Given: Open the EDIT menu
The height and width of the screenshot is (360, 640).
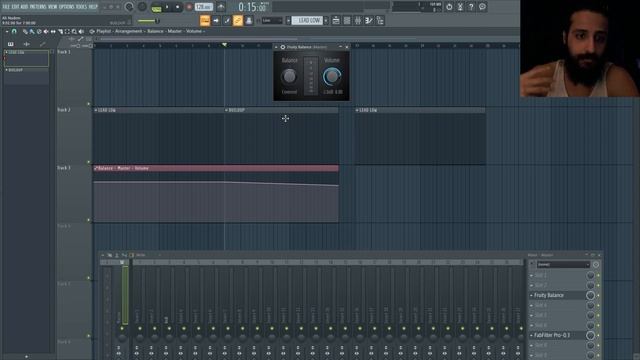Looking at the screenshot, I should tap(15, 7).
